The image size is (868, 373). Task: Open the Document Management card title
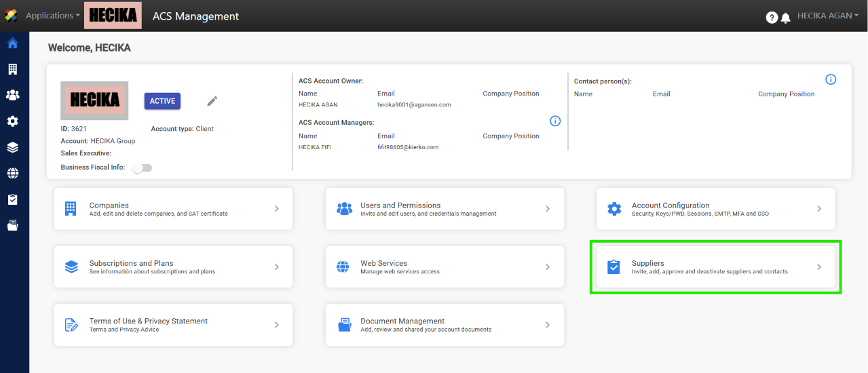tap(402, 321)
